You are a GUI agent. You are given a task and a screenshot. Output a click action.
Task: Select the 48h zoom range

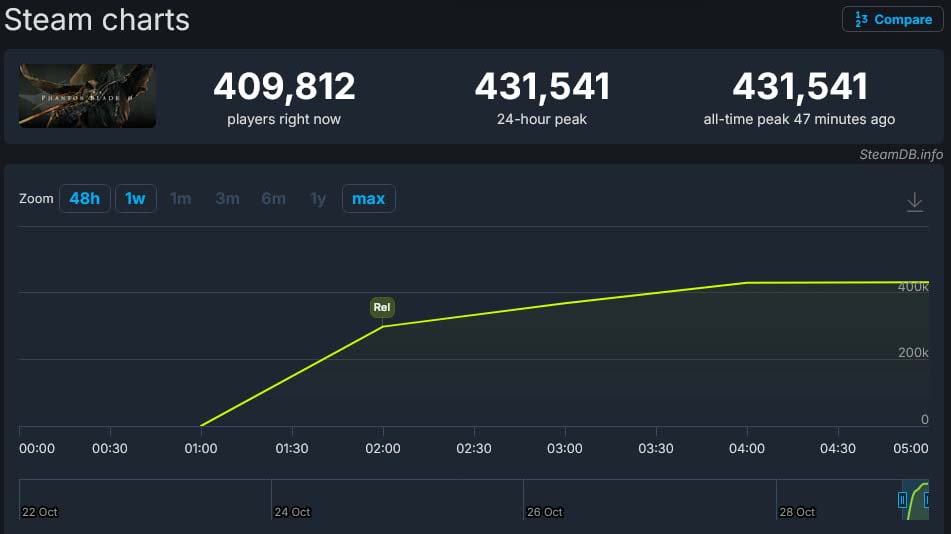[85, 198]
